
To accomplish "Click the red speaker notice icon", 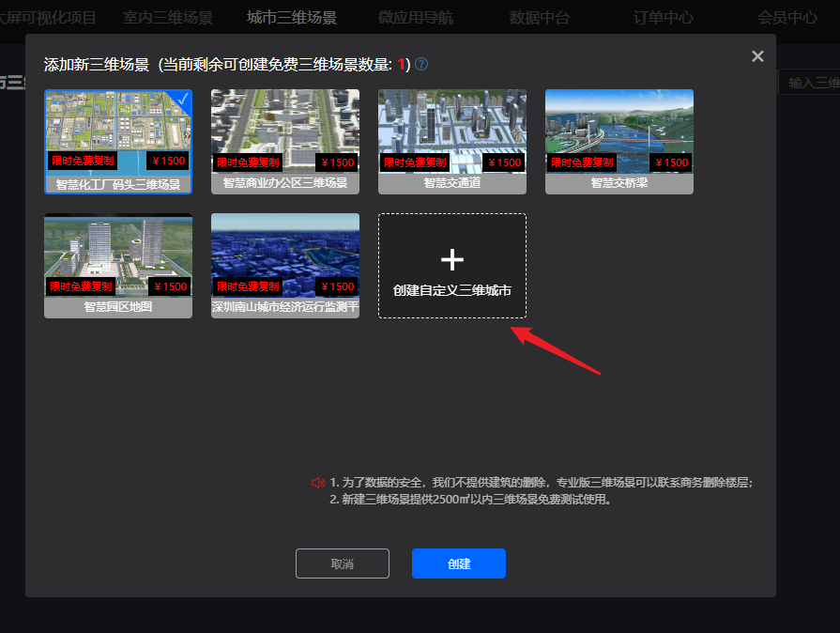I will (318, 483).
